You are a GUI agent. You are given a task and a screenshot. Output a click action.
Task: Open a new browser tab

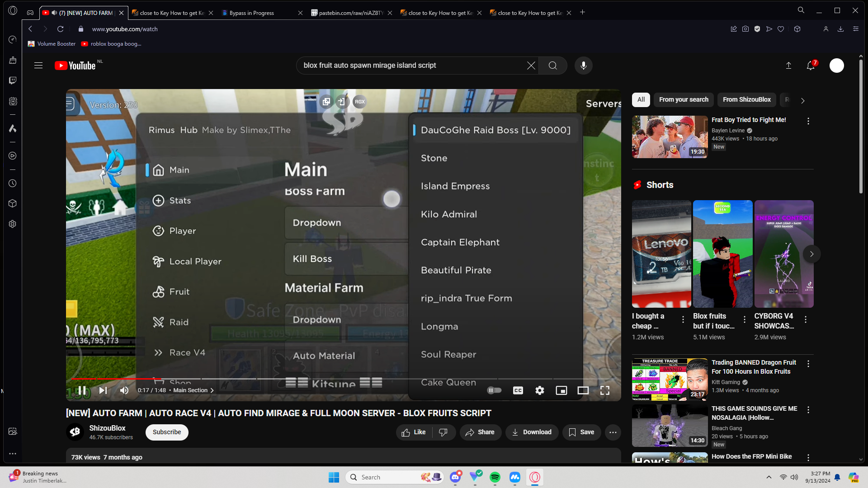(x=583, y=12)
